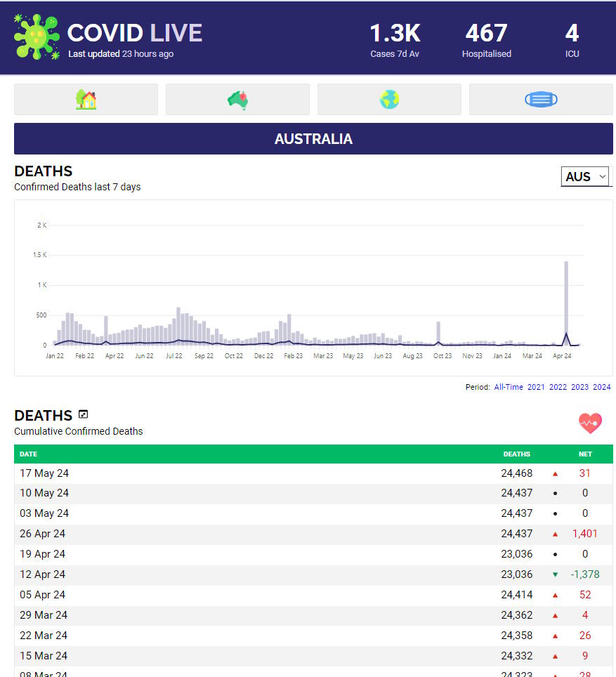Open the AUS region dropdown

point(586,177)
